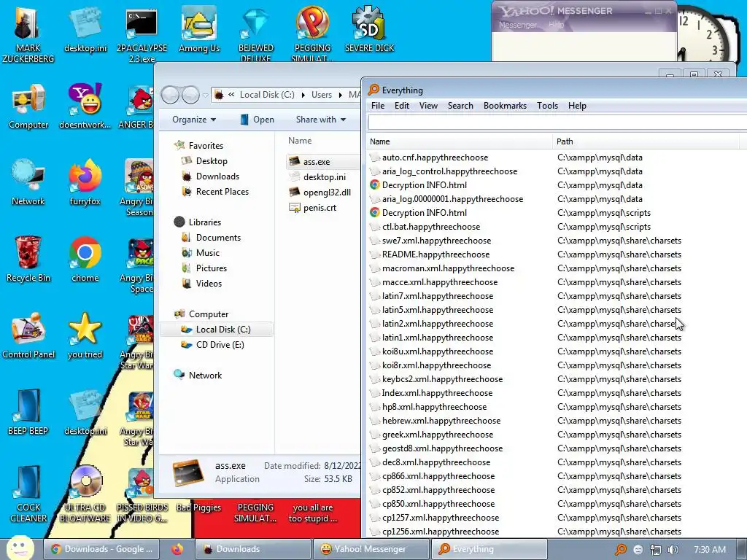The image size is (747, 560).
Task: Expand the Local Disk (C:) breadcrumb arrow
Action: coord(303,95)
